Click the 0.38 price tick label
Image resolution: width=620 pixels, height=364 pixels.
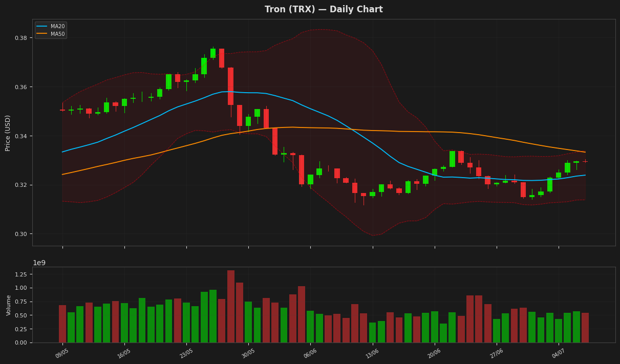click(x=22, y=38)
